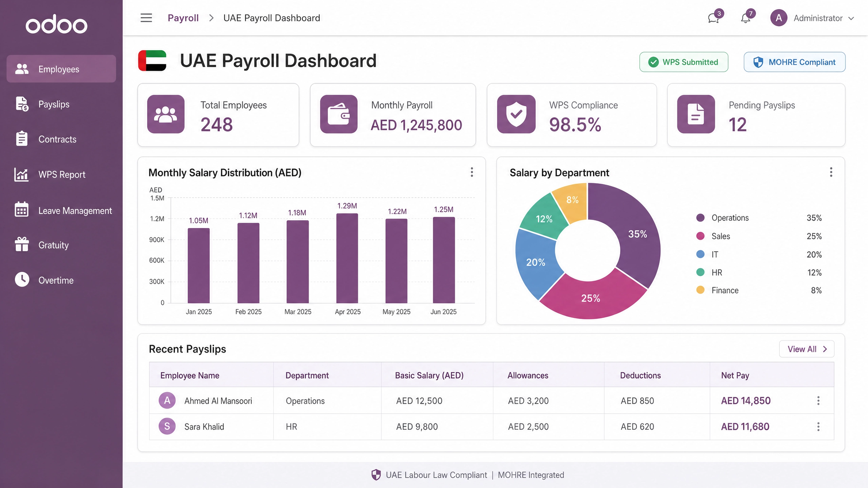The height and width of the screenshot is (488, 868).
Task: Click the Jan 2025 bar
Action: pyautogui.click(x=199, y=265)
